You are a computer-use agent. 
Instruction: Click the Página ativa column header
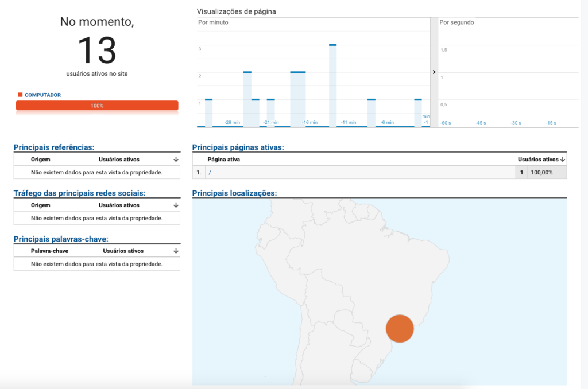pyautogui.click(x=224, y=160)
